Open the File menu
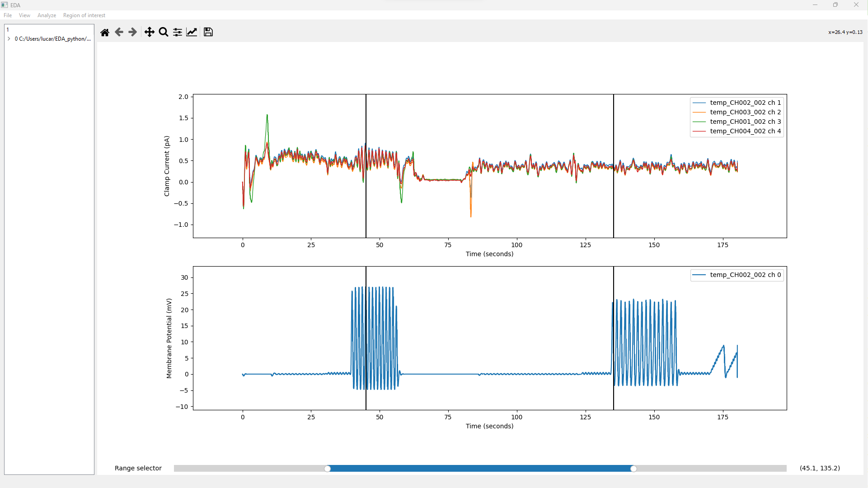 point(8,15)
